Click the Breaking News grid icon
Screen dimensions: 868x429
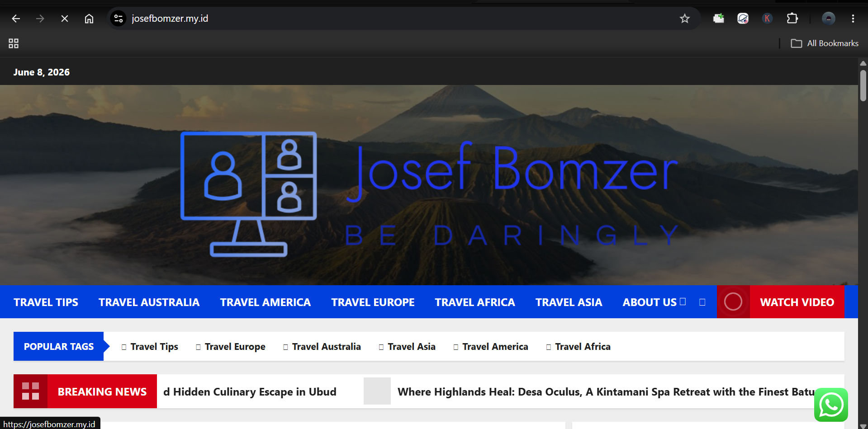point(30,391)
